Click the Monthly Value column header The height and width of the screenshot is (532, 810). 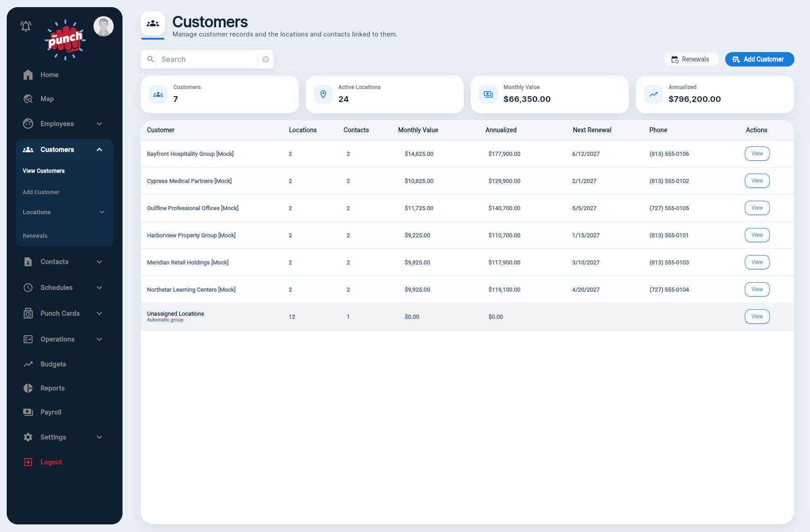click(418, 130)
